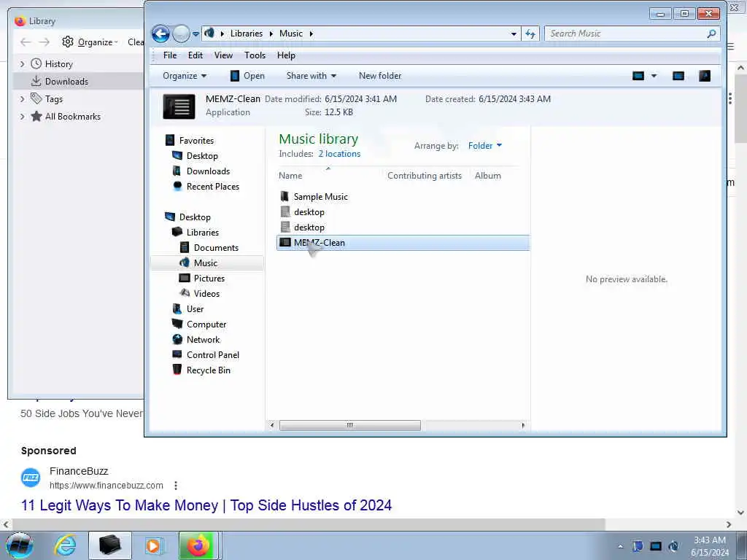Click the FinanceBuzz logo icon
Screen dimensions: 747x560
point(31,478)
